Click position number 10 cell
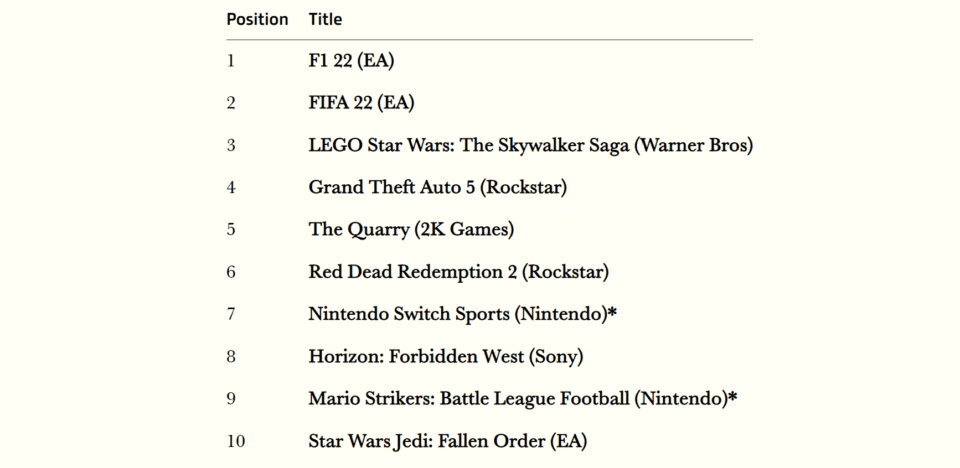Screen dimensions: 960x468 [236, 441]
